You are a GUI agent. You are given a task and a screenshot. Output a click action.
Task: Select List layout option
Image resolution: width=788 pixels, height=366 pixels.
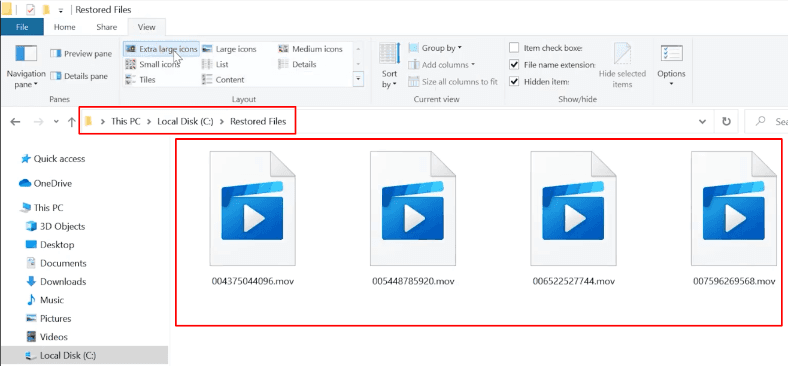(x=215, y=64)
